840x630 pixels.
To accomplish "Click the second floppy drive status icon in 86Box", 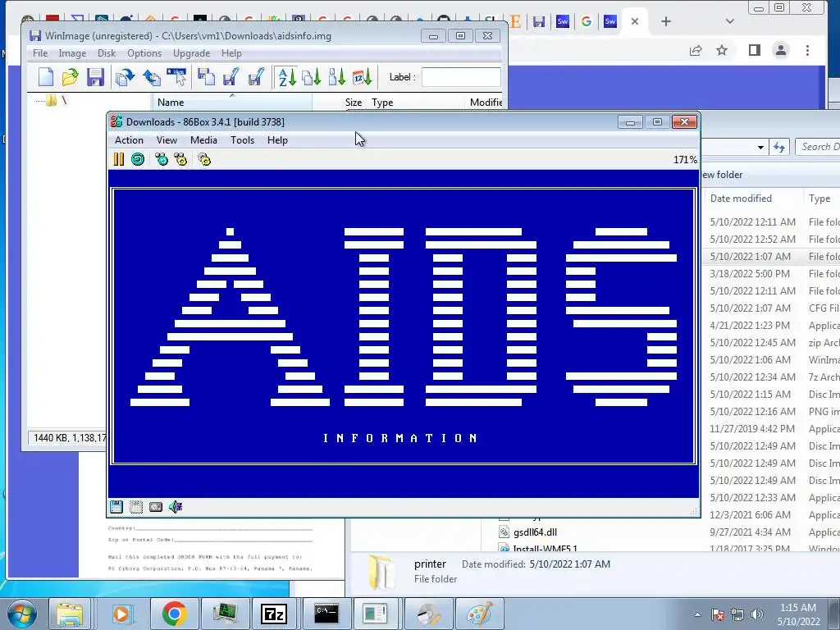I will click(x=136, y=507).
